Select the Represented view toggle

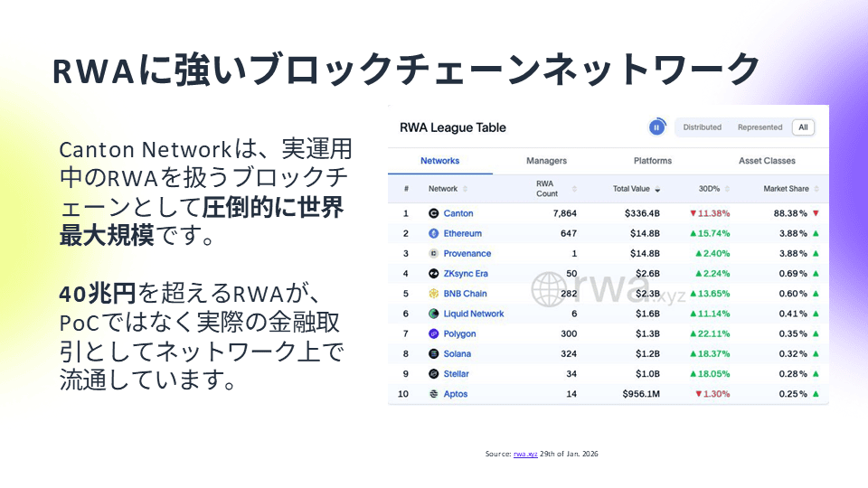pyautogui.click(x=759, y=127)
